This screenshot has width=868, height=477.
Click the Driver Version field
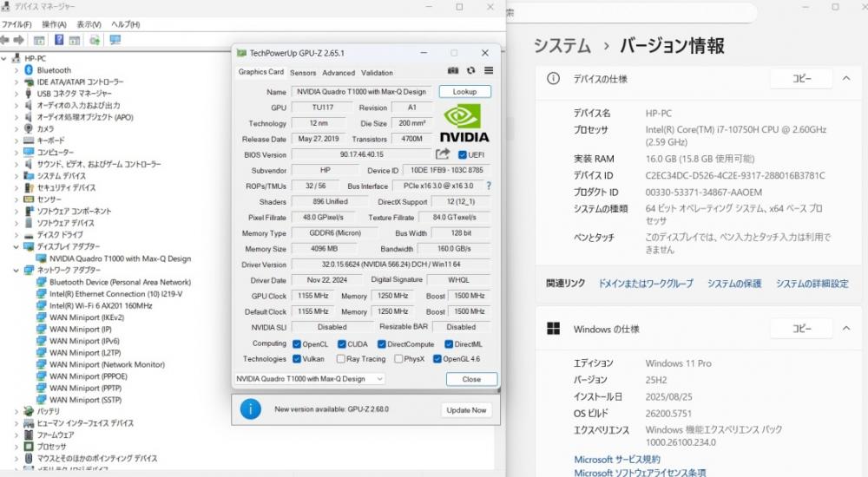391,265
